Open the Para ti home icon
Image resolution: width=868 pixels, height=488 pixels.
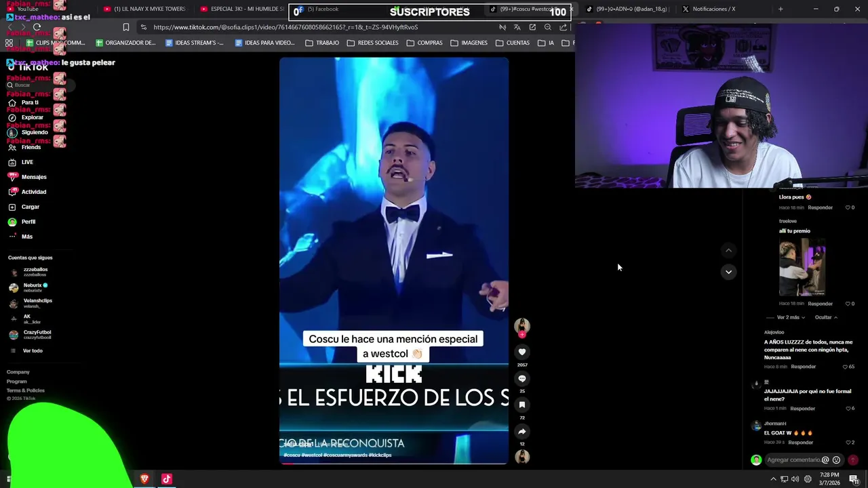[x=12, y=102]
